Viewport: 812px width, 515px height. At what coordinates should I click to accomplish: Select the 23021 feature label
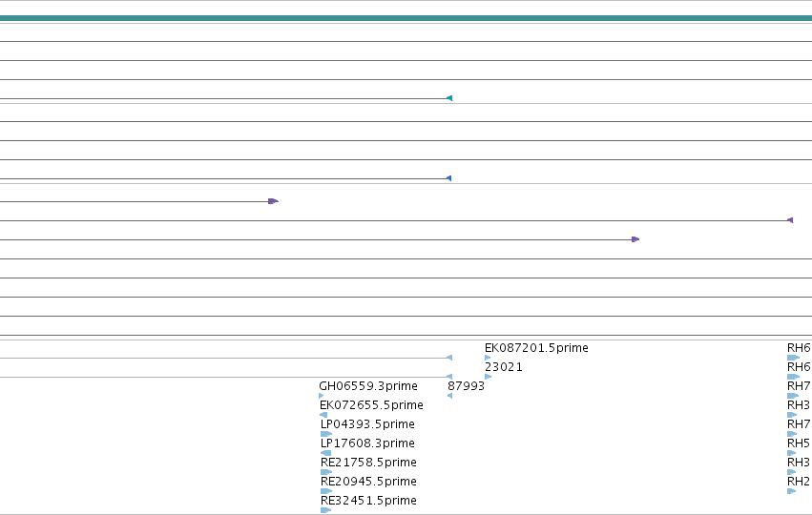tap(504, 367)
